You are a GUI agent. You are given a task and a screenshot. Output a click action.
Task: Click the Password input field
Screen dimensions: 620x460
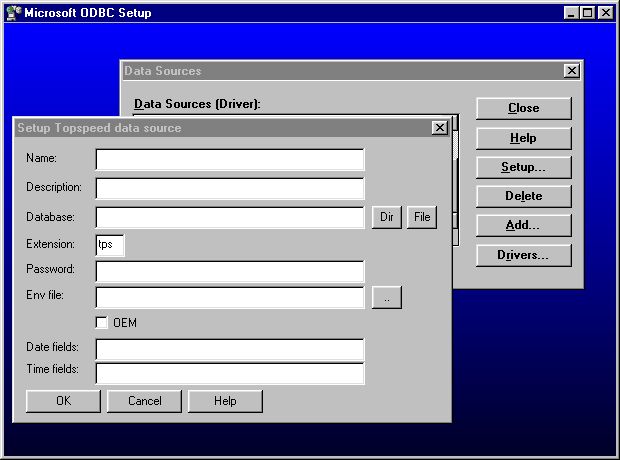click(230, 271)
